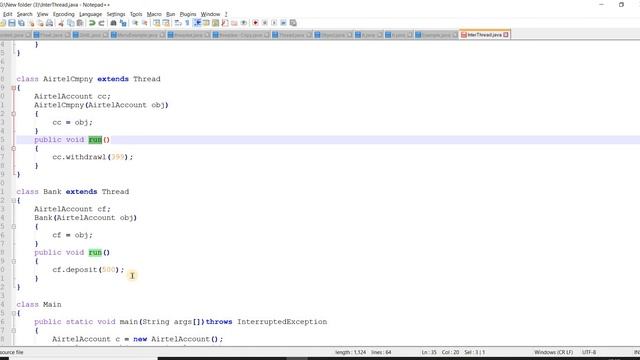Click the green Undo arrow icon
This screenshot has width=640, height=360.
92,23
